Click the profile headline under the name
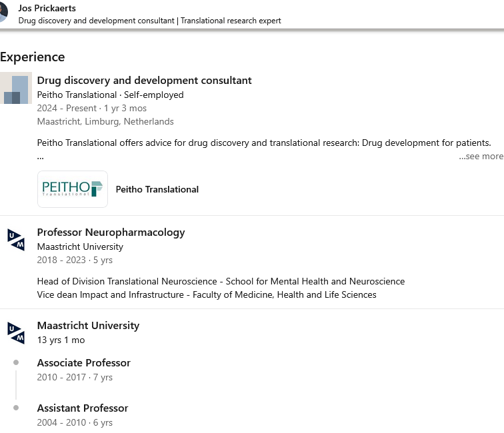The width and height of the screenshot is (504, 433). pos(149,21)
